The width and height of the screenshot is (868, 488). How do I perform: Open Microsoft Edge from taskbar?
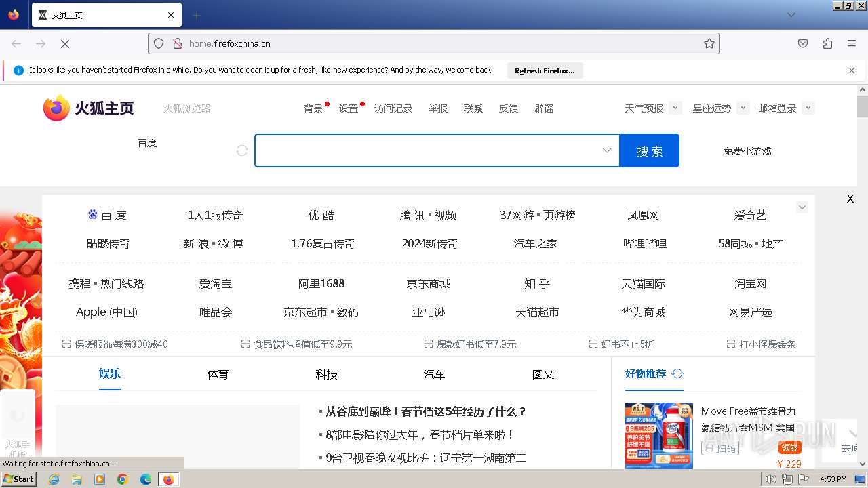146,479
